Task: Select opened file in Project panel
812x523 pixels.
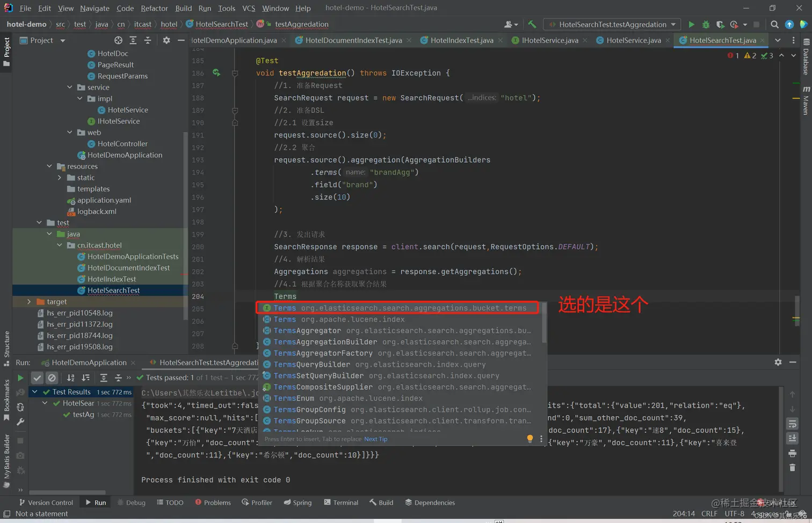Action: [x=118, y=40]
